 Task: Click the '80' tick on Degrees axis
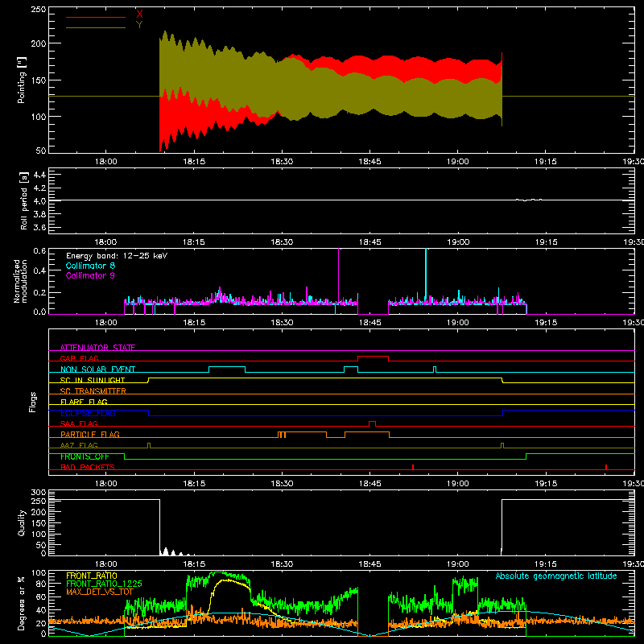click(41, 584)
